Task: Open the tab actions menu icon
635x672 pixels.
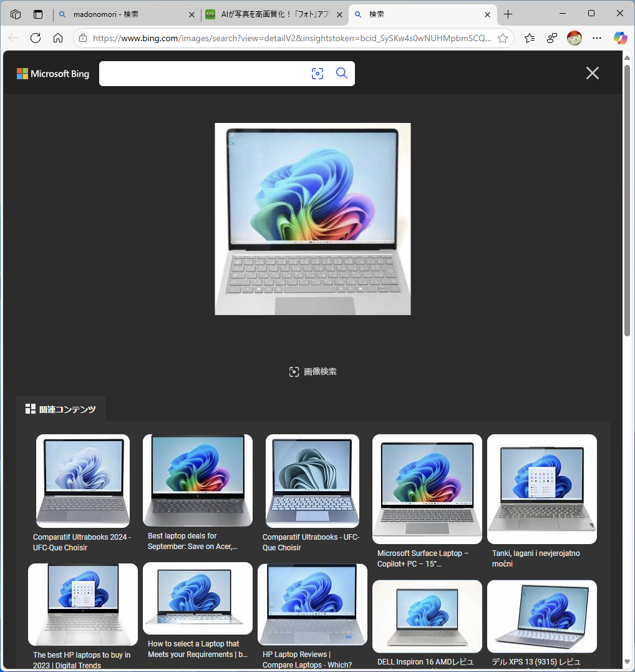Action: coord(38,14)
